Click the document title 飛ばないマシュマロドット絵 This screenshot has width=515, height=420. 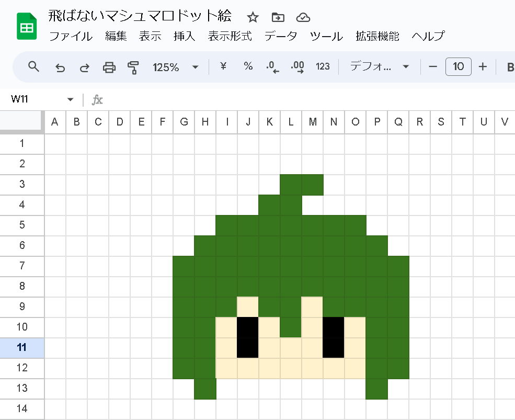pyautogui.click(x=140, y=16)
